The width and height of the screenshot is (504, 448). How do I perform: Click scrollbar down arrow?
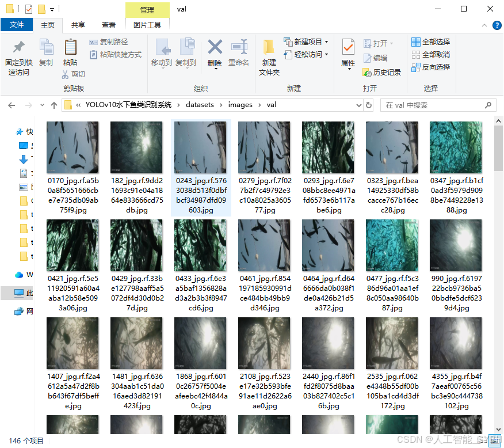point(498,430)
